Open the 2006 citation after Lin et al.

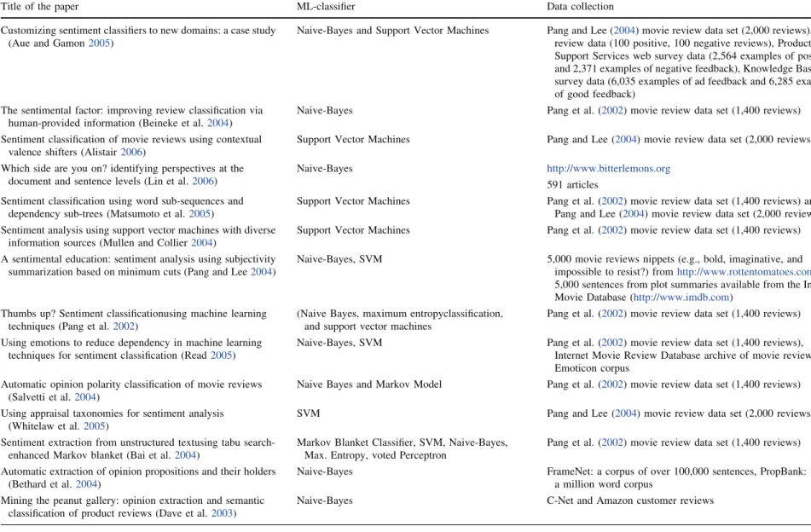pos(203,182)
